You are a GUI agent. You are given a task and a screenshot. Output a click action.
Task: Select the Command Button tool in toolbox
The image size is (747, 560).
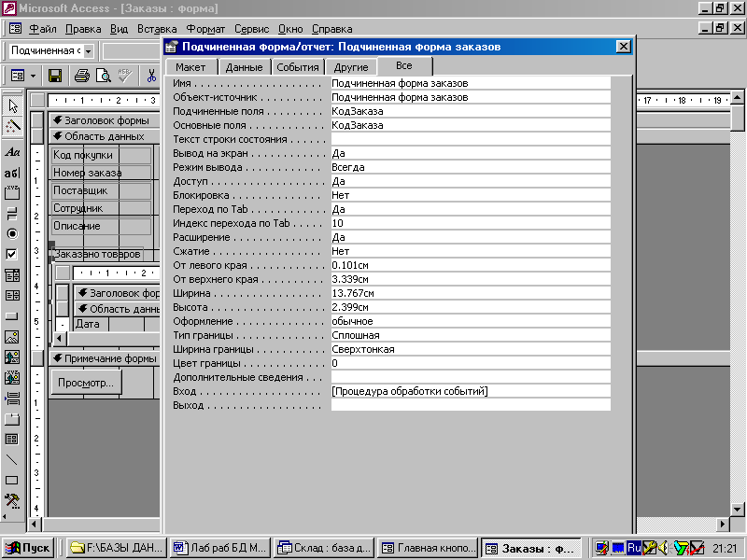click(x=12, y=316)
